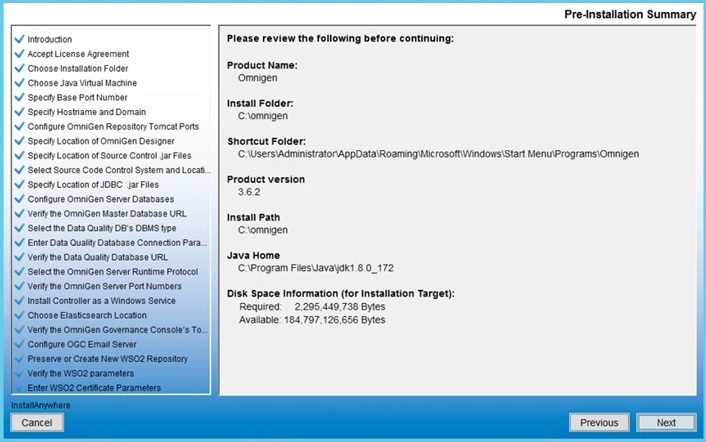Click the Java Home jdk1.8.0_172 path
This screenshot has width=706, height=442.
(x=316, y=268)
